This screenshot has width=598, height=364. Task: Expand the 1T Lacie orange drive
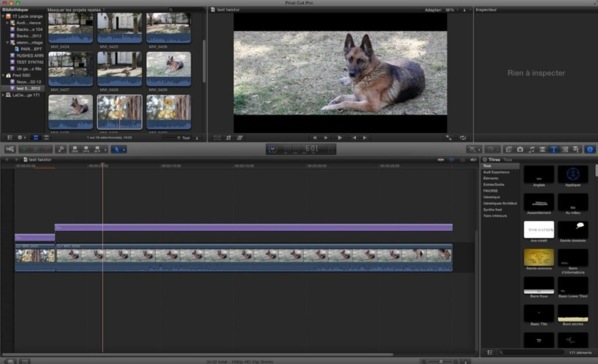tap(3, 16)
